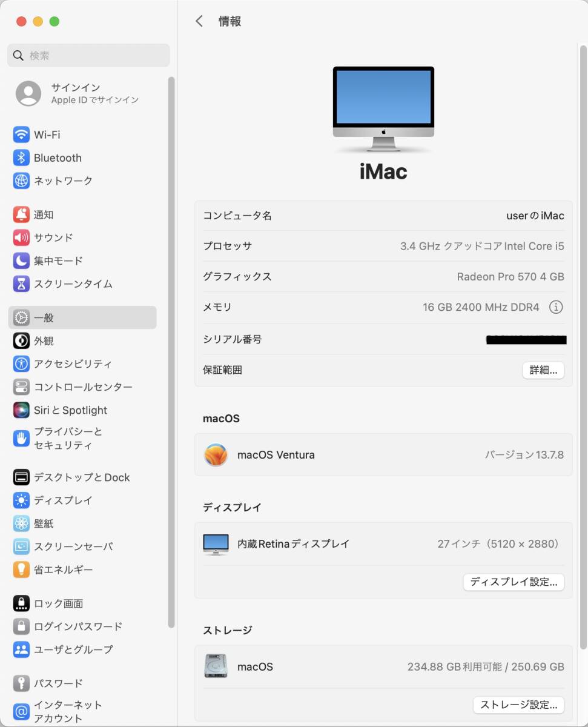Viewport: 588px width, 727px height.
Task: Click the 'シリアル番号' label
Action: pyautogui.click(x=233, y=339)
